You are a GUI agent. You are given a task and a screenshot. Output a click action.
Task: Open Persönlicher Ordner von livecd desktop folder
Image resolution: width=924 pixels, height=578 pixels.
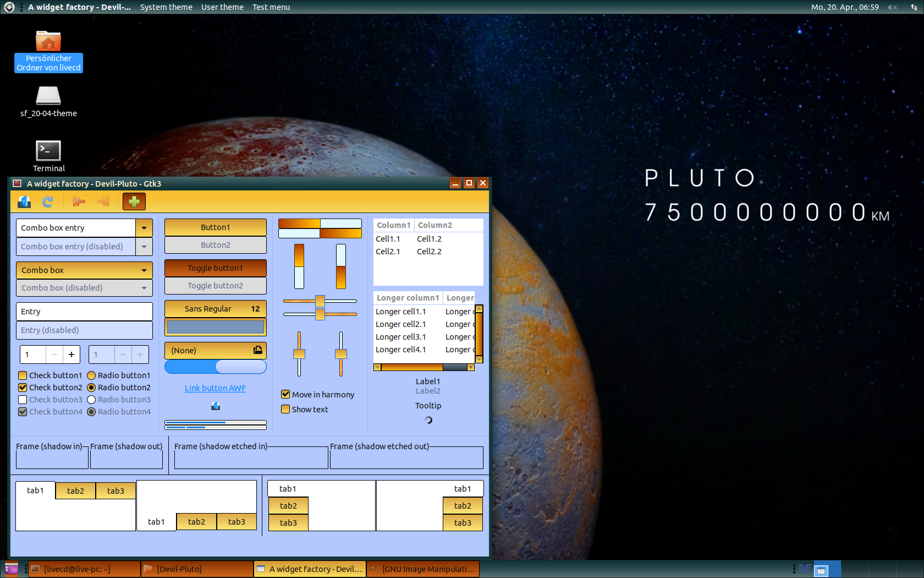pyautogui.click(x=48, y=52)
